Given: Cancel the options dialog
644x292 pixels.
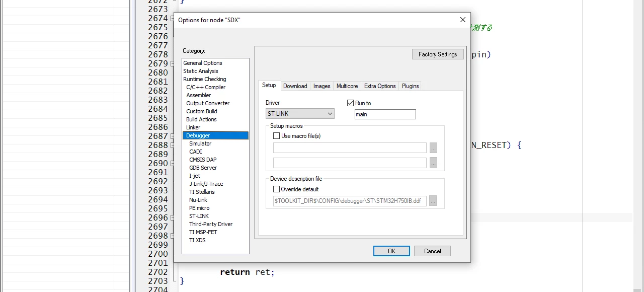Looking at the screenshot, I should click(x=432, y=251).
